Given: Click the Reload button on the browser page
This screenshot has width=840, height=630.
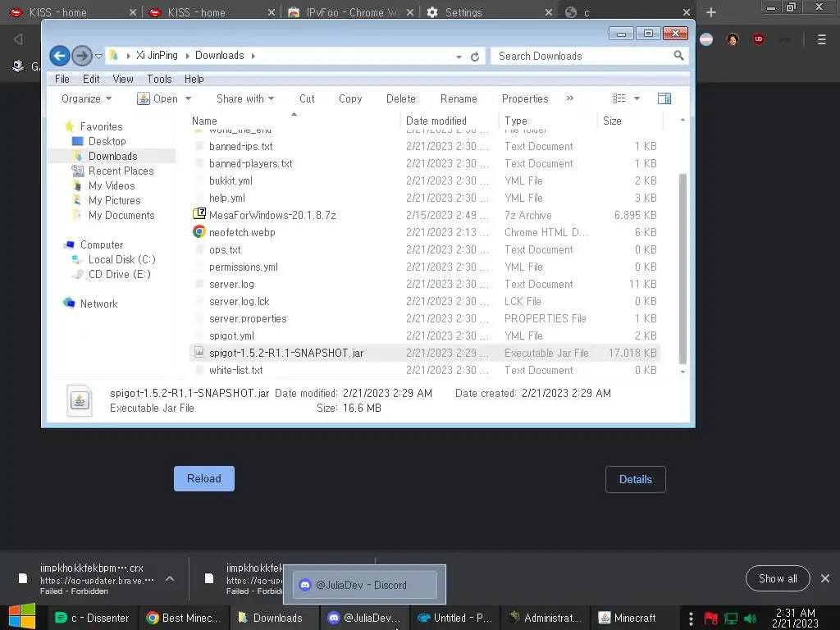Looking at the screenshot, I should [x=204, y=478].
